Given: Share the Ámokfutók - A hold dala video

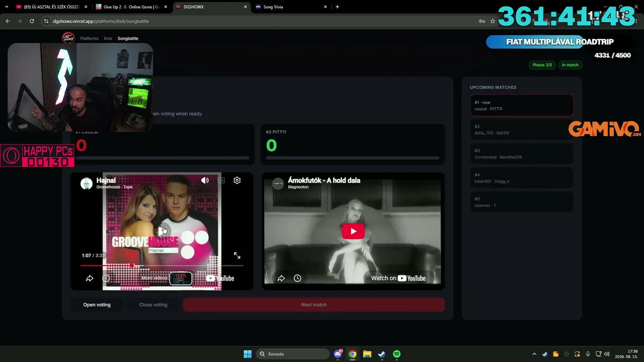Looking at the screenshot, I should click(281, 278).
